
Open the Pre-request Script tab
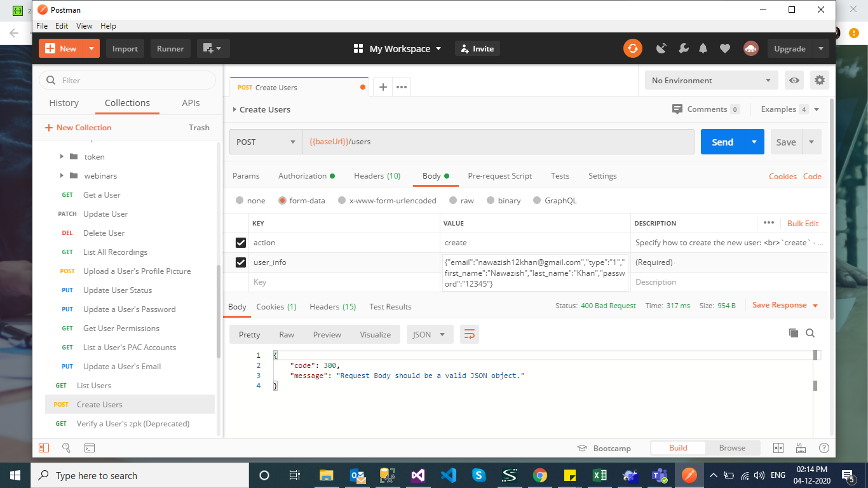click(500, 176)
